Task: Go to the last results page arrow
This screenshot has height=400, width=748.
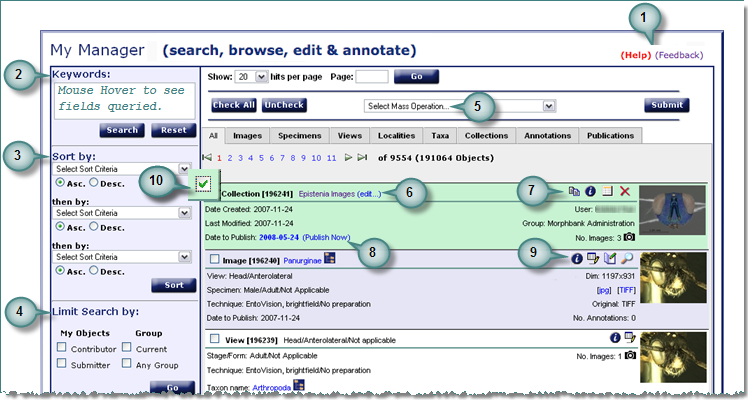Action: 364,157
